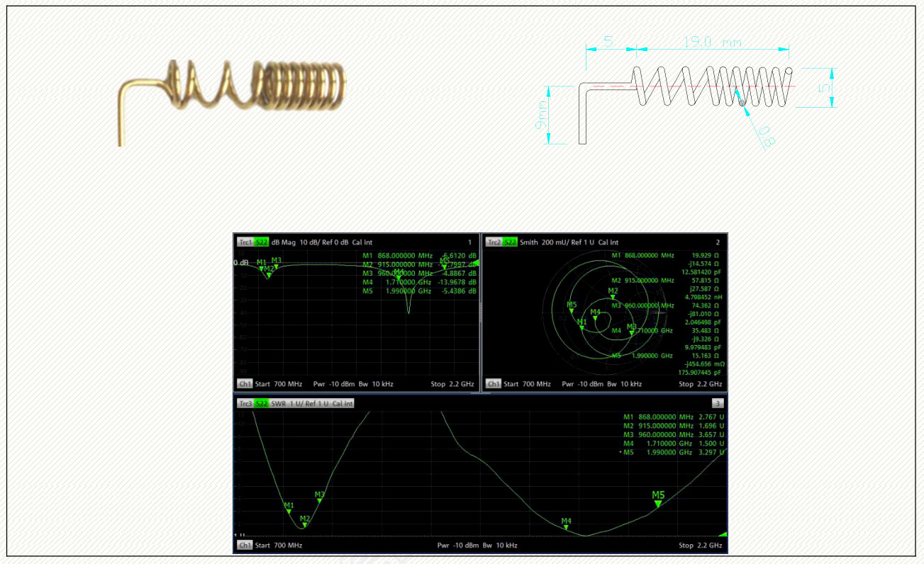This screenshot has width=924, height=564.
Task: Select marker M3 on the Smith chart
Action: 631,329
